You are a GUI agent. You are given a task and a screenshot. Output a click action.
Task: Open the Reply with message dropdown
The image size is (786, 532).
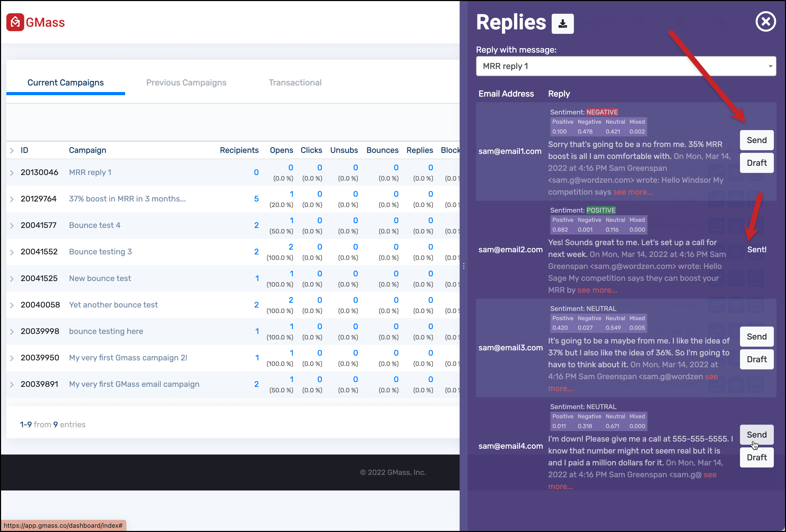pos(626,66)
